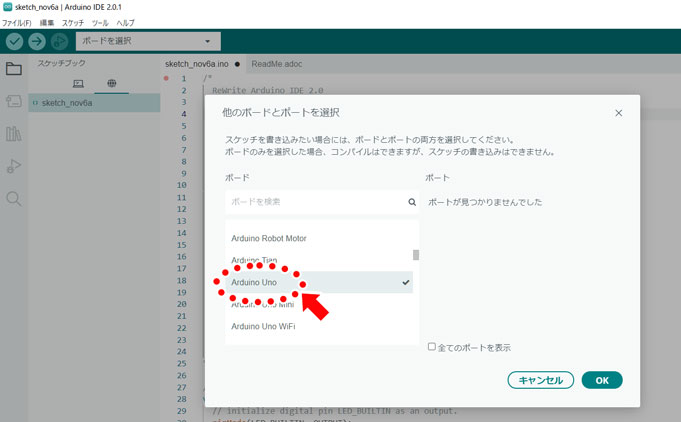Click the Arduino IDE title bar logo
681x422 pixels.
tap(7, 7)
